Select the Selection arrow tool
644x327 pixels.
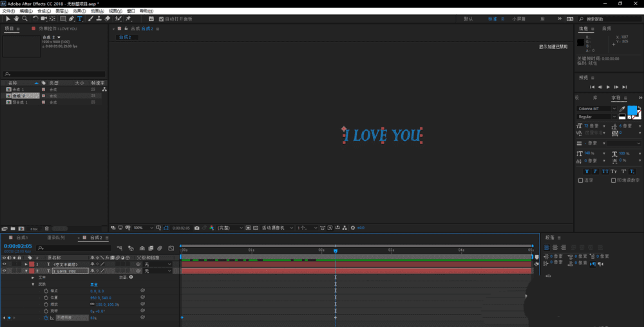coord(7,19)
